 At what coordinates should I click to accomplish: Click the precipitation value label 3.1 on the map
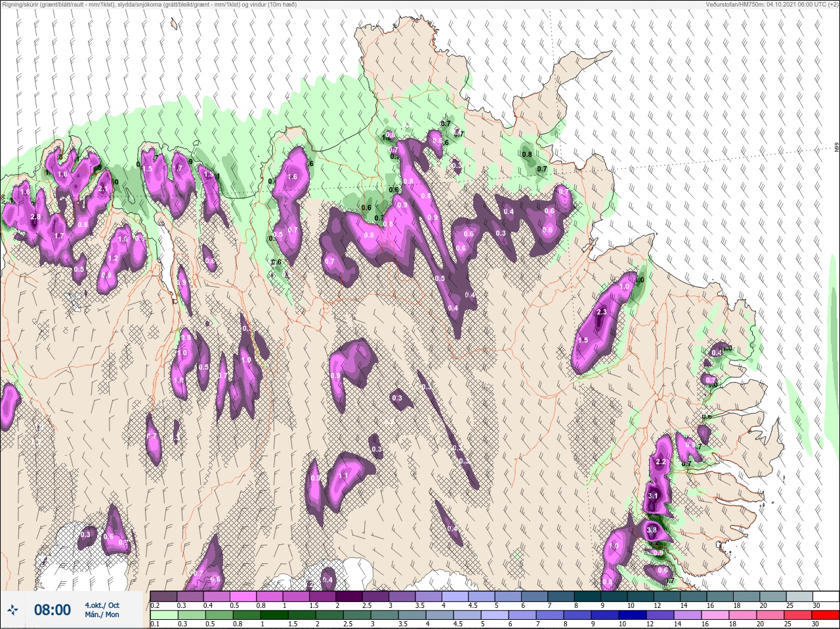click(x=652, y=496)
